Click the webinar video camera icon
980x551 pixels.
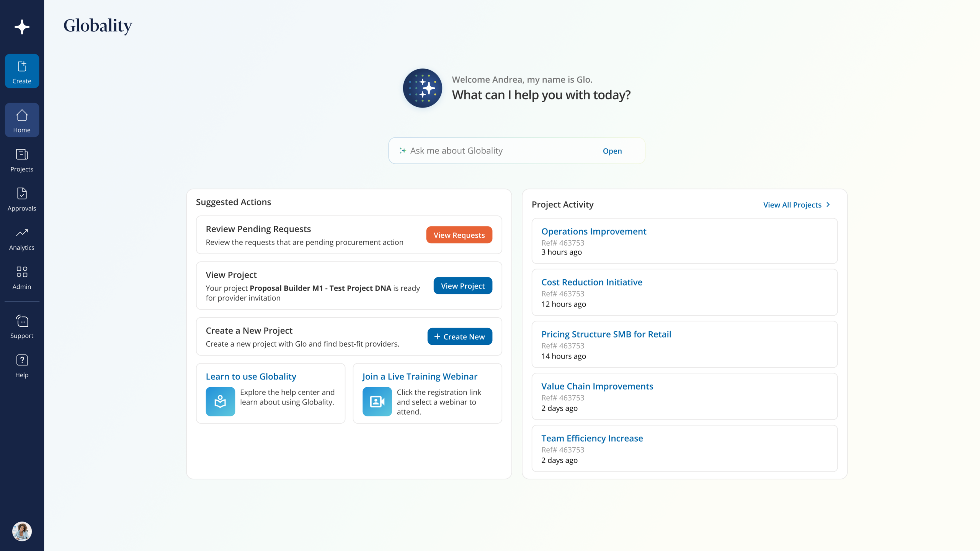point(377,401)
